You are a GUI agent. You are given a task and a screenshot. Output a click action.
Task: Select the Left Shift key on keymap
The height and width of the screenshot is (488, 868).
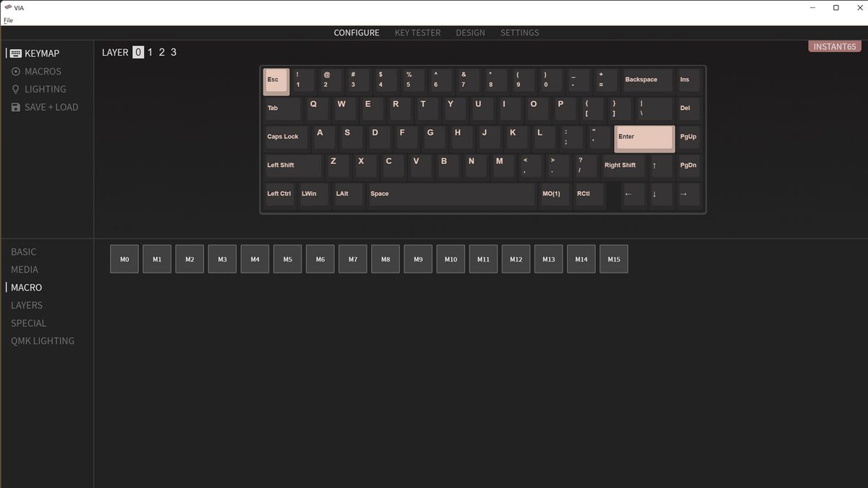click(294, 167)
